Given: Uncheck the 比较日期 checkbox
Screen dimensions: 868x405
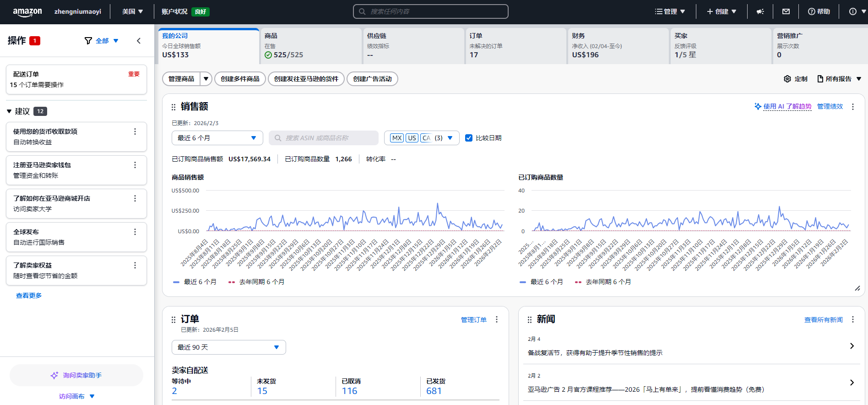Looking at the screenshot, I should pyautogui.click(x=469, y=138).
